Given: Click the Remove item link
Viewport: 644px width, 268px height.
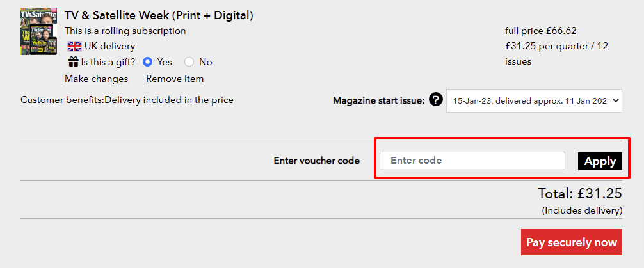Looking at the screenshot, I should [175, 79].
